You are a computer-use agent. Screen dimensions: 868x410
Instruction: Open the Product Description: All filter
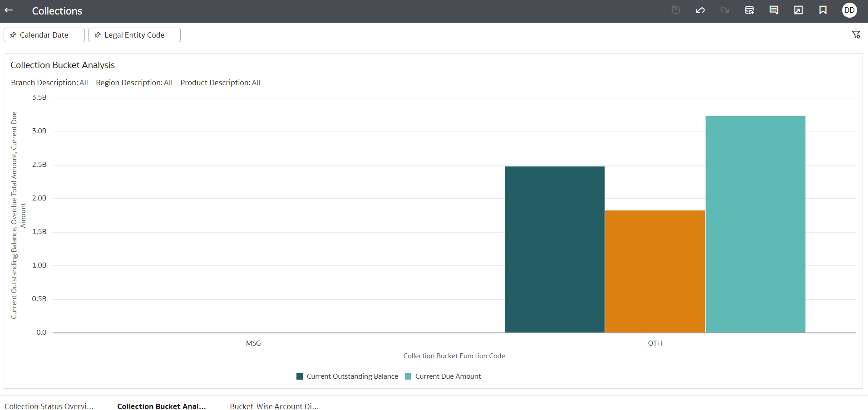(x=220, y=83)
